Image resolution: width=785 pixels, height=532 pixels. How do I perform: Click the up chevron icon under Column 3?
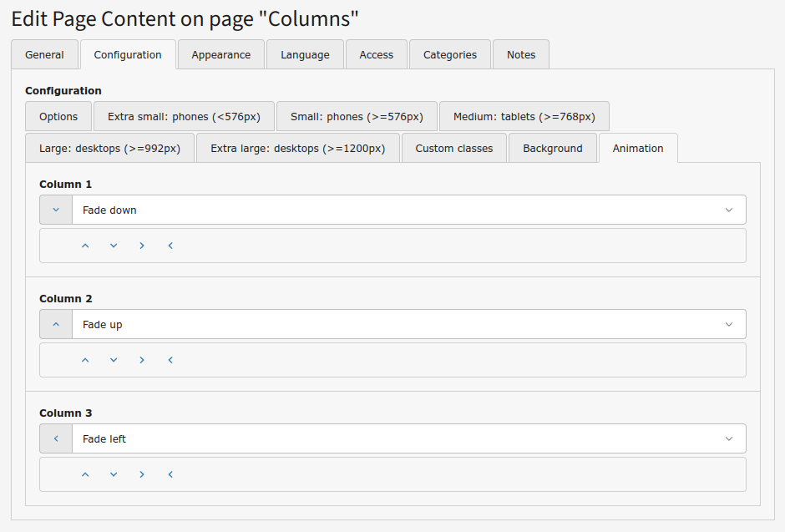tap(85, 474)
